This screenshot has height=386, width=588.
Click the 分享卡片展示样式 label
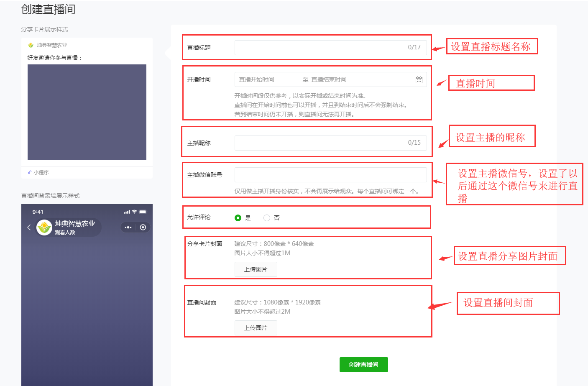point(44,29)
